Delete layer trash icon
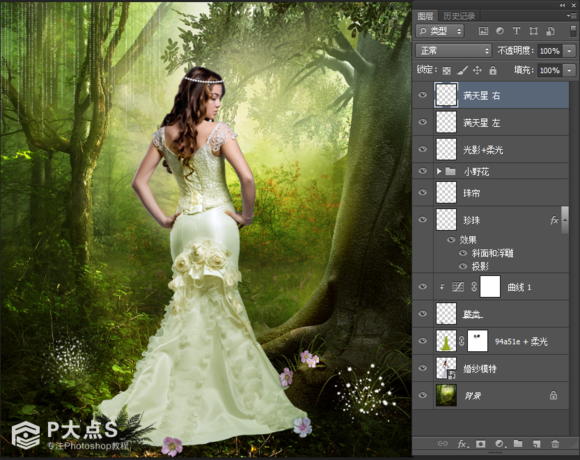Viewport: 580px width, 460px height. click(555, 444)
